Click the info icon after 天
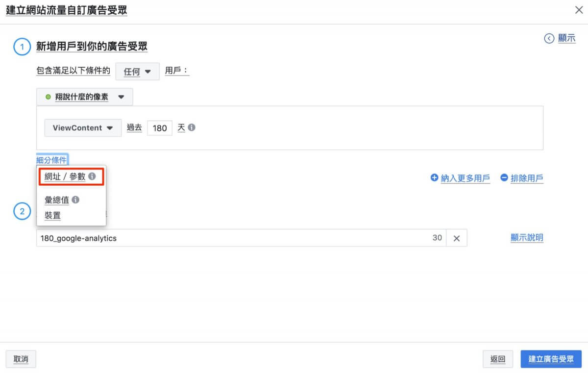The height and width of the screenshot is (373, 588). point(192,127)
